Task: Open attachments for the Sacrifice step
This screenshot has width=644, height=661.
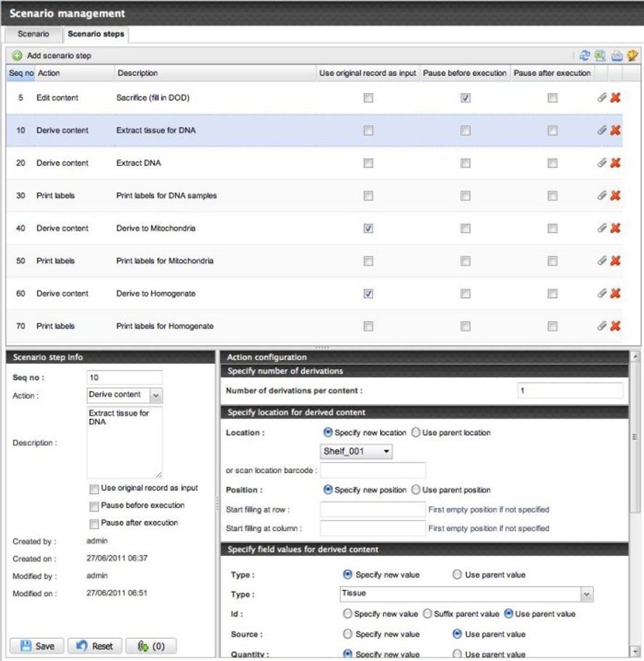Action: point(601,97)
